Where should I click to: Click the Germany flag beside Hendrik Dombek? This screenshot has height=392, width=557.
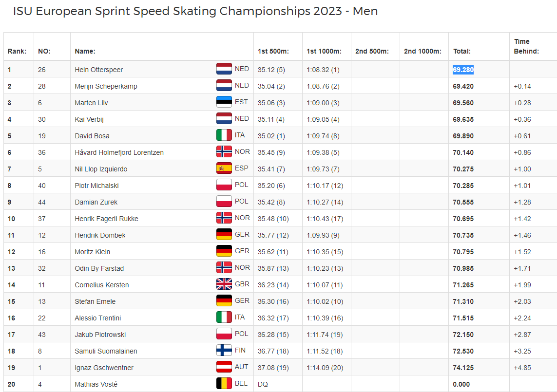click(224, 235)
